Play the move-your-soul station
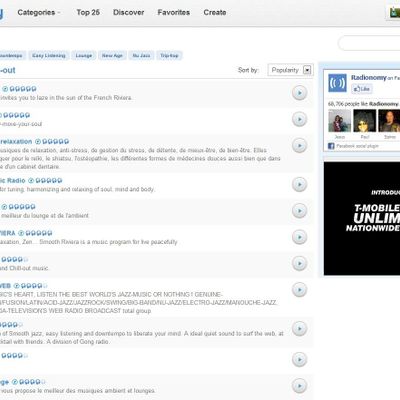This screenshot has width=400, height=400. coord(299,119)
